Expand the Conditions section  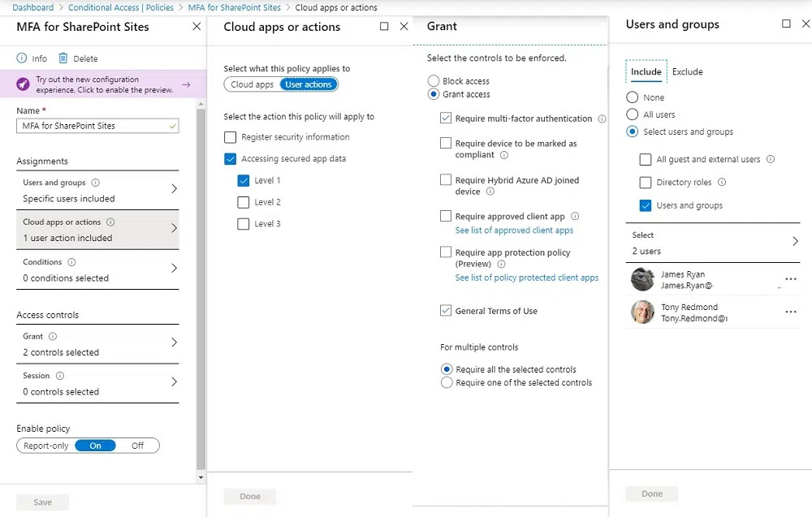[x=97, y=269]
